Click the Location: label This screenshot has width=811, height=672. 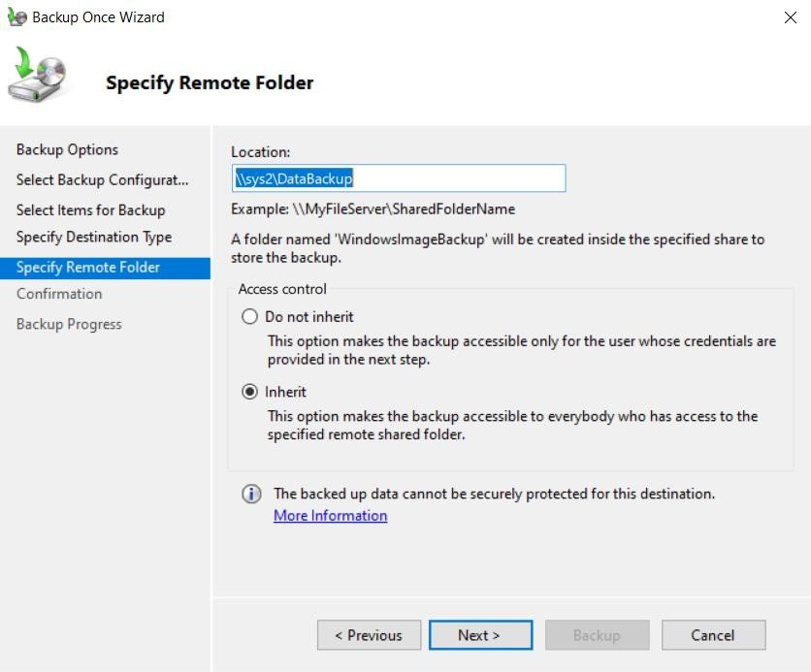[261, 152]
